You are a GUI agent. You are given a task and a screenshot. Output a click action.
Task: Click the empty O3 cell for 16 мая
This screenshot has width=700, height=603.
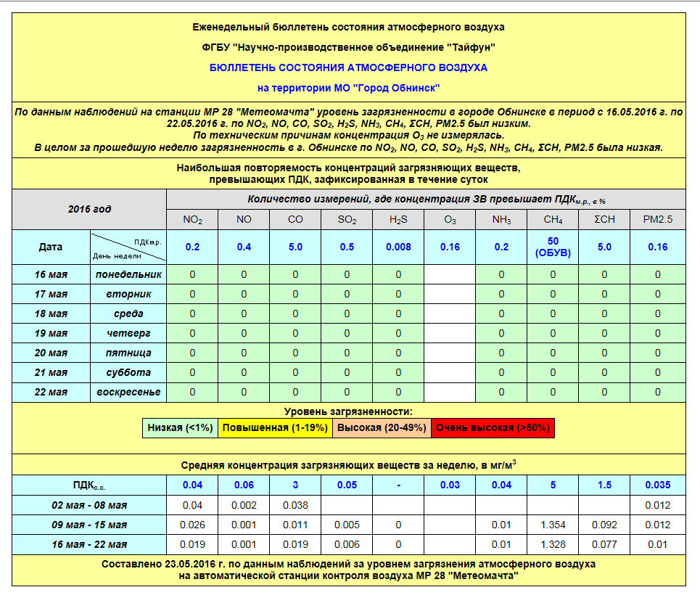tap(450, 274)
